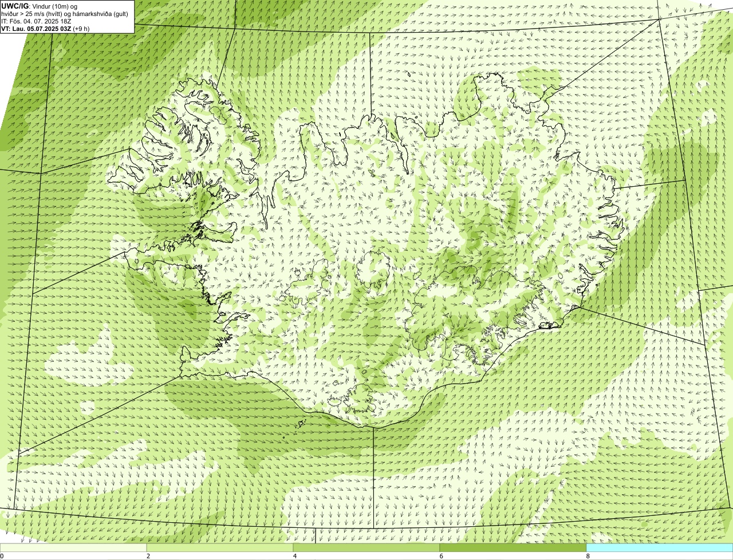This screenshot has width=733, height=560.
Task: Click the "VT: Lau. 05.07.2025 03Z (+9 h)" line
Action: click(x=46, y=28)
